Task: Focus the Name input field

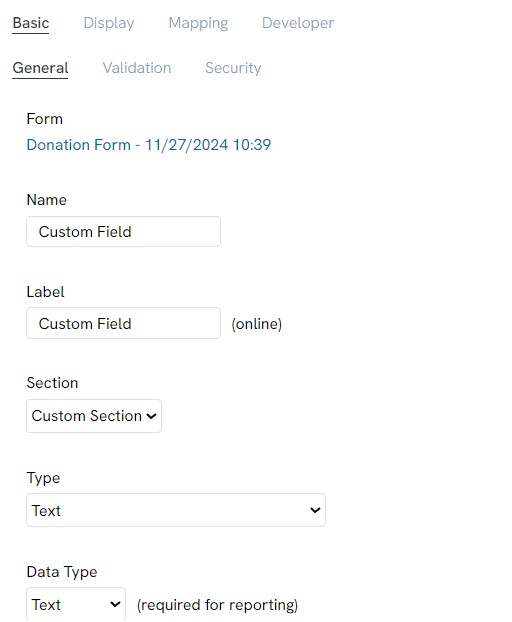Action: click(123, 232)
